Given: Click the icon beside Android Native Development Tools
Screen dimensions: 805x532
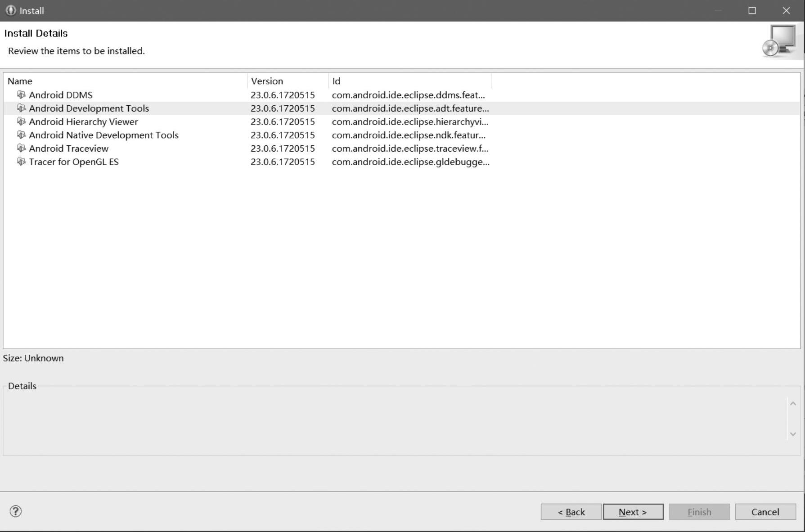Looking at the screenshot, I should point(21,135).
